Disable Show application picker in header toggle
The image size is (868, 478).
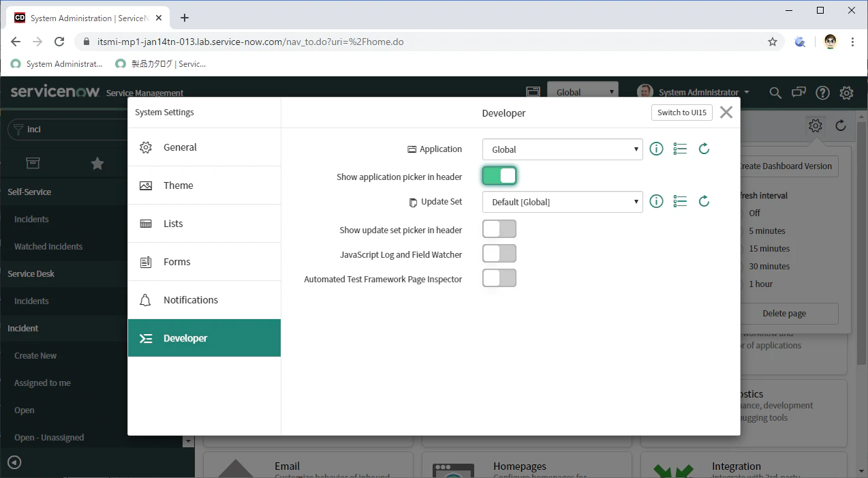point(499,176)
